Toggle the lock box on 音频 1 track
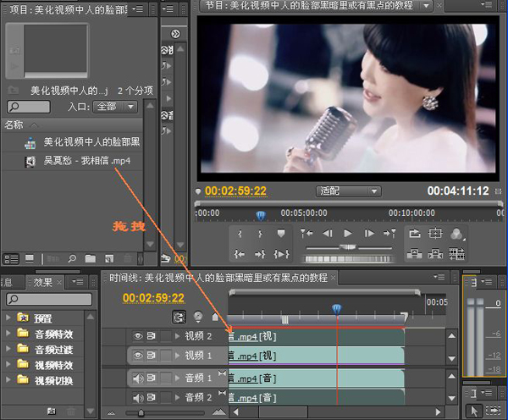 click(166, 378)
